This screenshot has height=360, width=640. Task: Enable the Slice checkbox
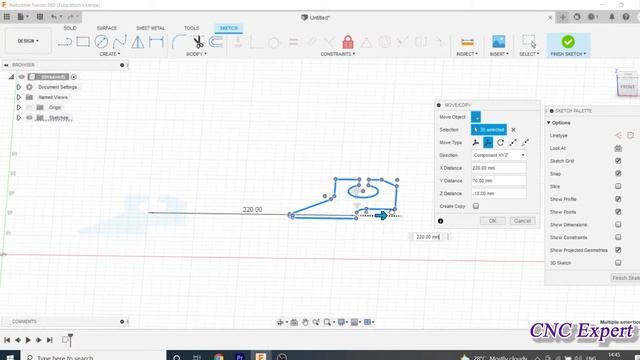618,186
